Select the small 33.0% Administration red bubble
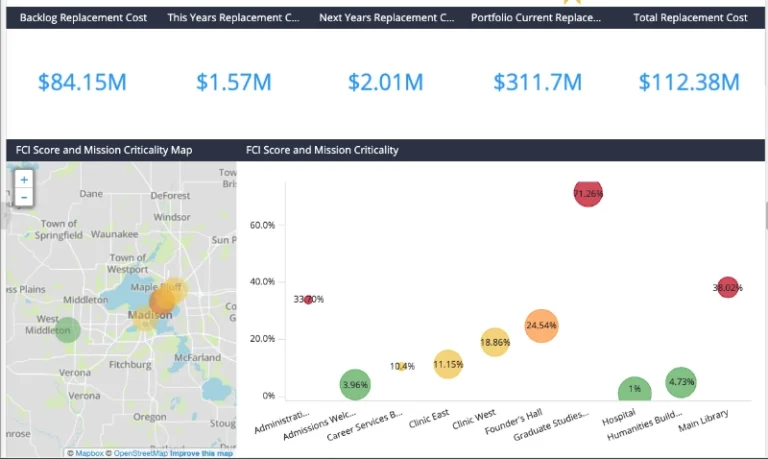Viewport: 768px width, 459px height. [x=308, y=300]
